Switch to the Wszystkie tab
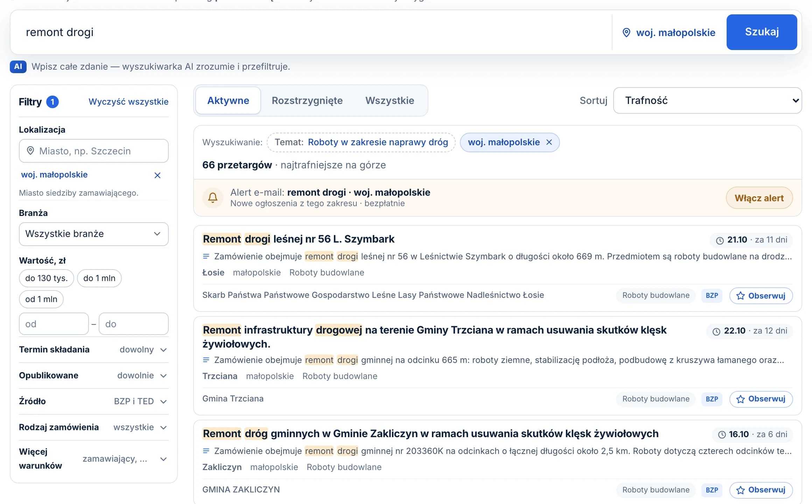This screenshot has height=504, width=812. pyautogui.click(x=390, y=101)
